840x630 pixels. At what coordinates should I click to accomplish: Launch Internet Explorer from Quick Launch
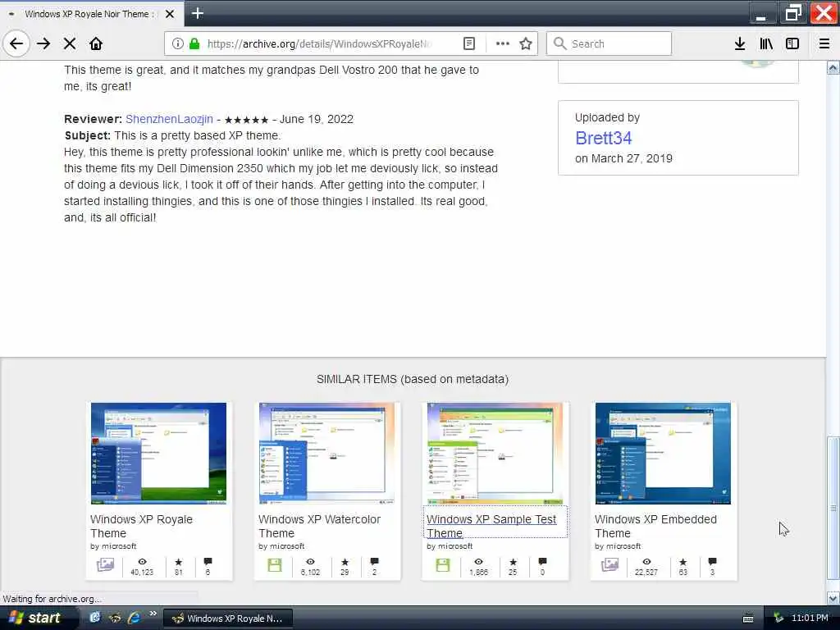(x=134, y=618)
